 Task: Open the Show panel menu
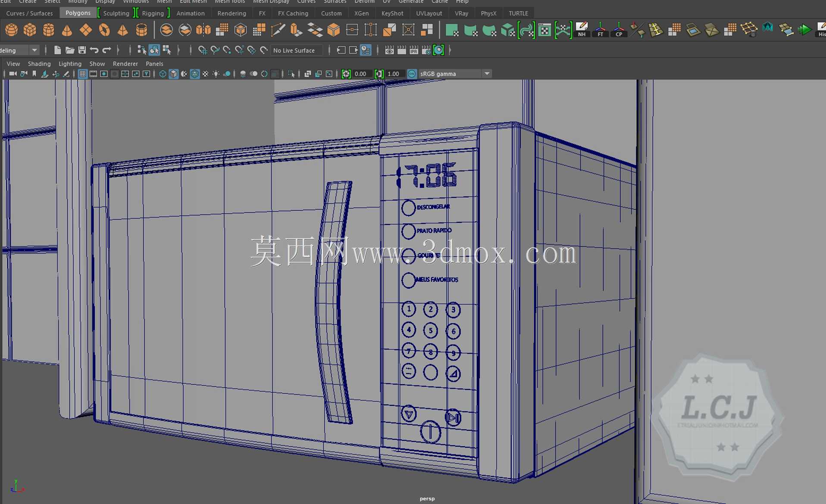(97, 64)
